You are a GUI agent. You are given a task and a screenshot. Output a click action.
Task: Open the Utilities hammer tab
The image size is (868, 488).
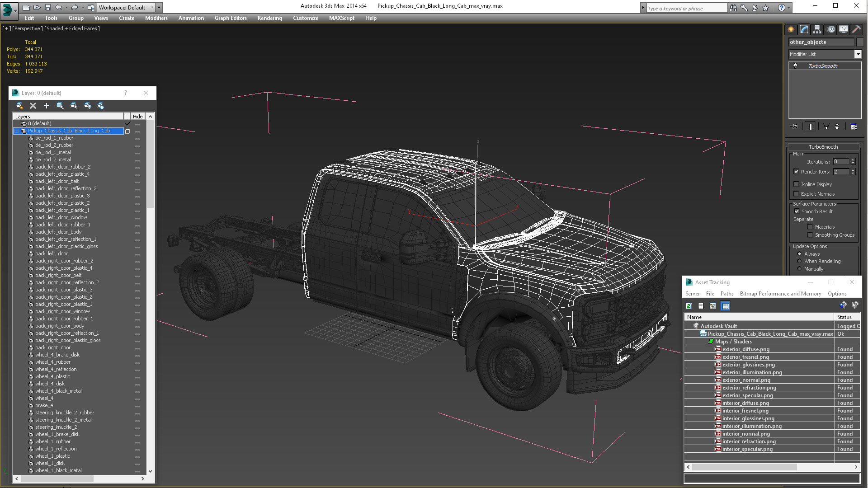pyautogui.click(x=856, y=29)
